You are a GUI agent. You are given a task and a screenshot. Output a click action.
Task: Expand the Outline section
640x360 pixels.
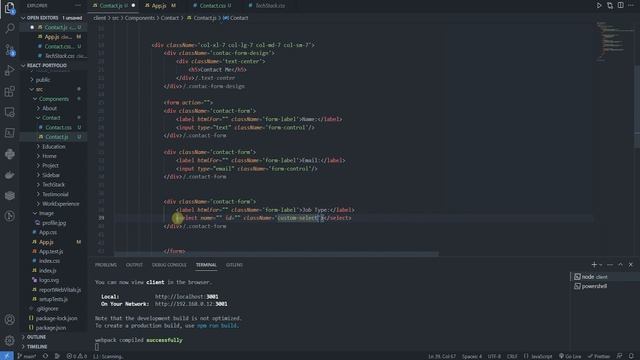[x=53, y=337]
